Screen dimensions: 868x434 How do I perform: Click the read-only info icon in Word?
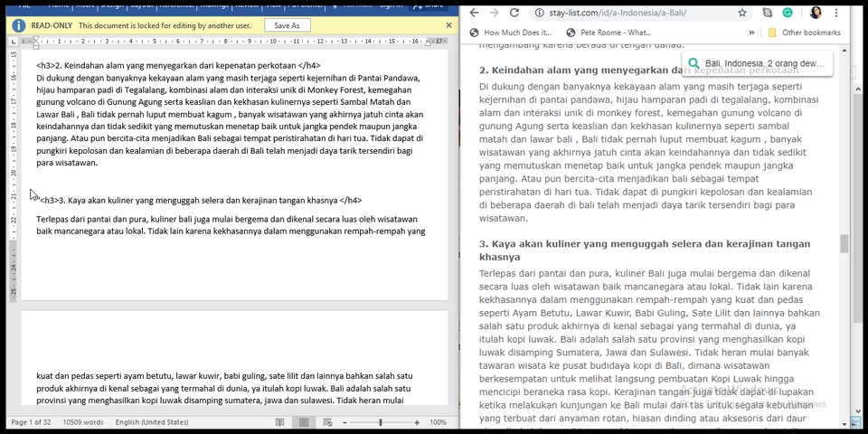click(x=19, y=25)
